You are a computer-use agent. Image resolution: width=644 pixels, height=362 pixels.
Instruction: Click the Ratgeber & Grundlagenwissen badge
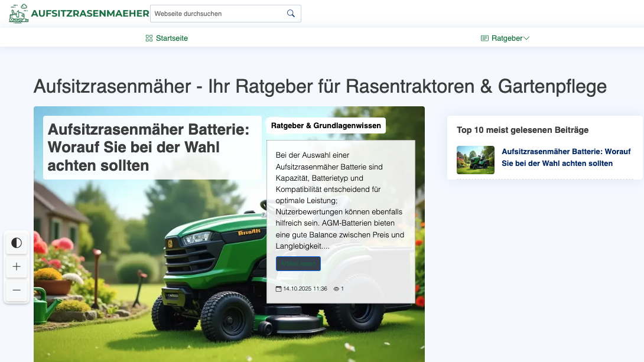[x=325, y=125]
